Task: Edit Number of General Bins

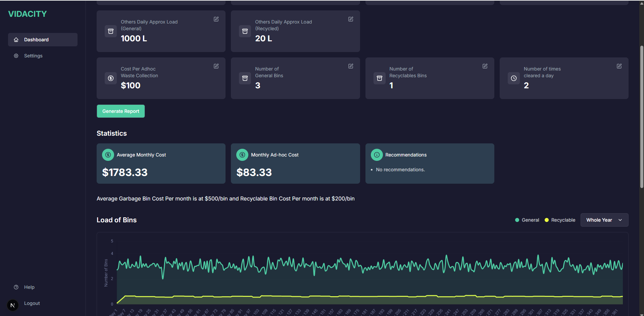Action: click(350, 66)
